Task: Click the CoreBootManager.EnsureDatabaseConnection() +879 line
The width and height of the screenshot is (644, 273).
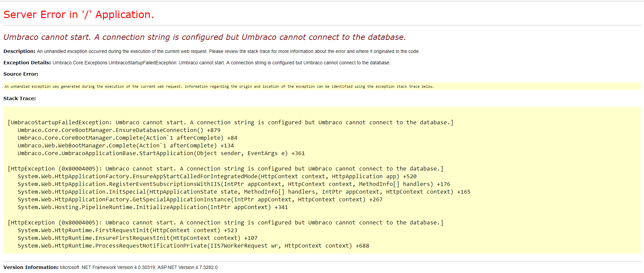Action: coord(119,130)
